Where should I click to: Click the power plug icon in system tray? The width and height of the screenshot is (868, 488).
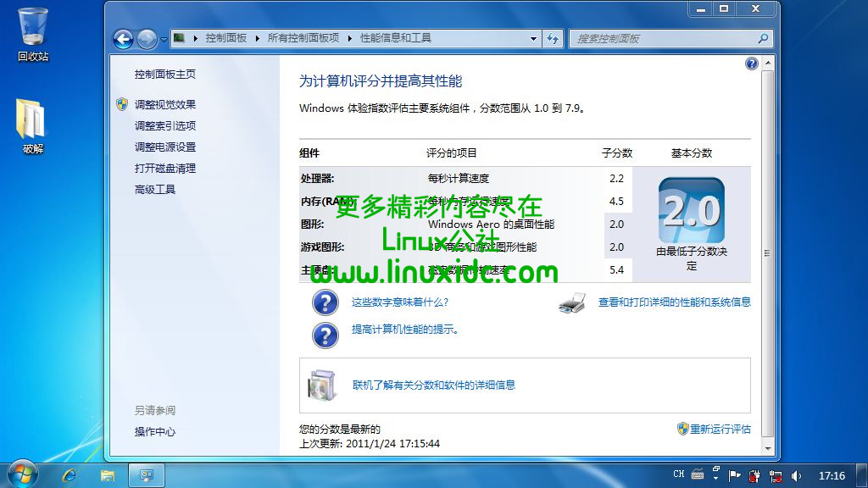pos(754,475)
